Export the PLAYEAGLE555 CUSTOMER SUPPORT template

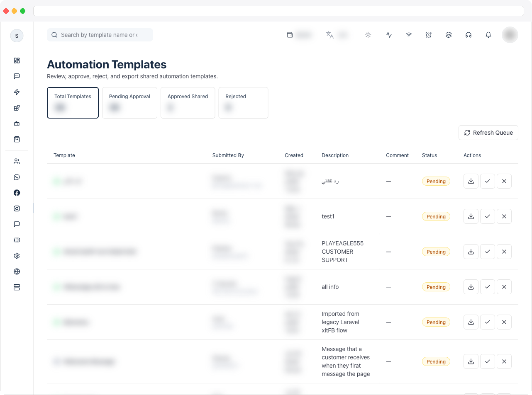click(x=471, y=252)
